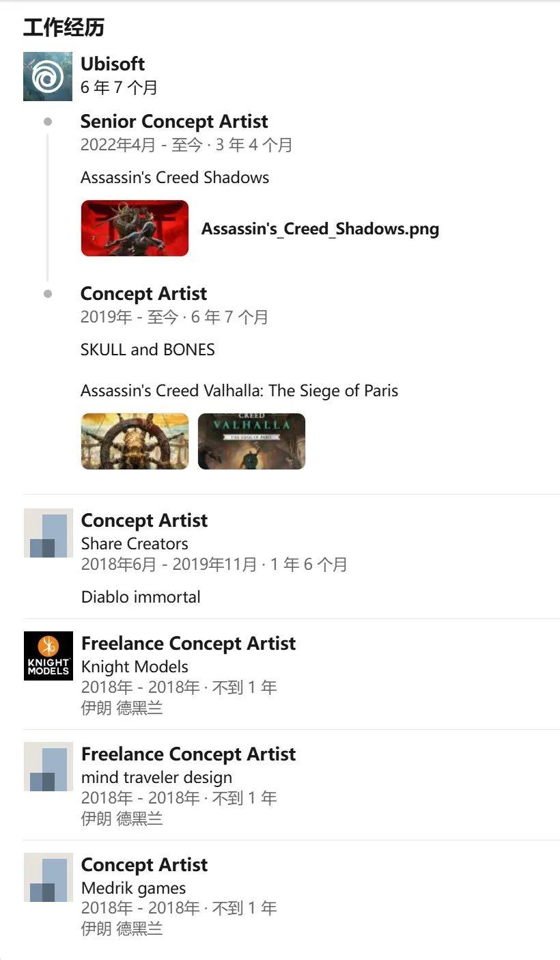Open the Ubisoft company logo

tap(48, 77)
